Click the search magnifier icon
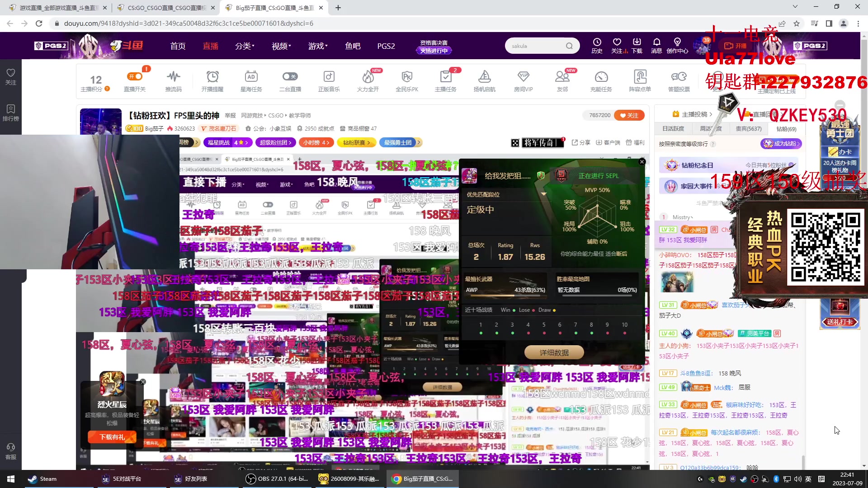868x488 pixels. (569, 46)
